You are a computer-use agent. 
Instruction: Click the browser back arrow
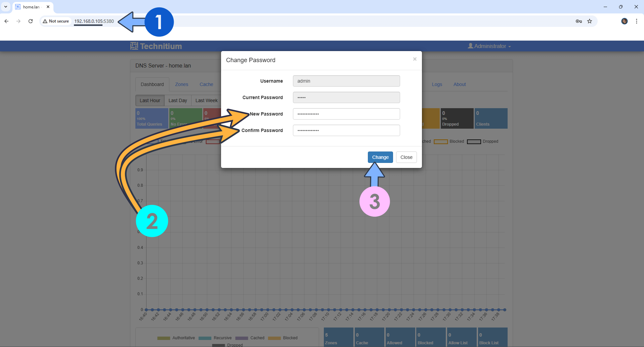tap(6, 21)
